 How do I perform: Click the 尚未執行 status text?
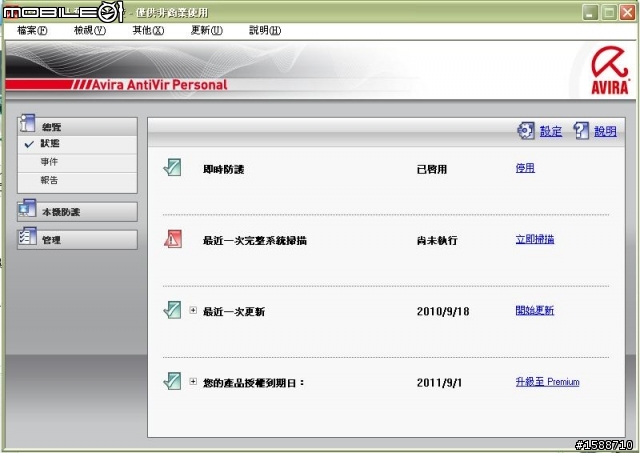pyautogui.click(x=437, y=240)
